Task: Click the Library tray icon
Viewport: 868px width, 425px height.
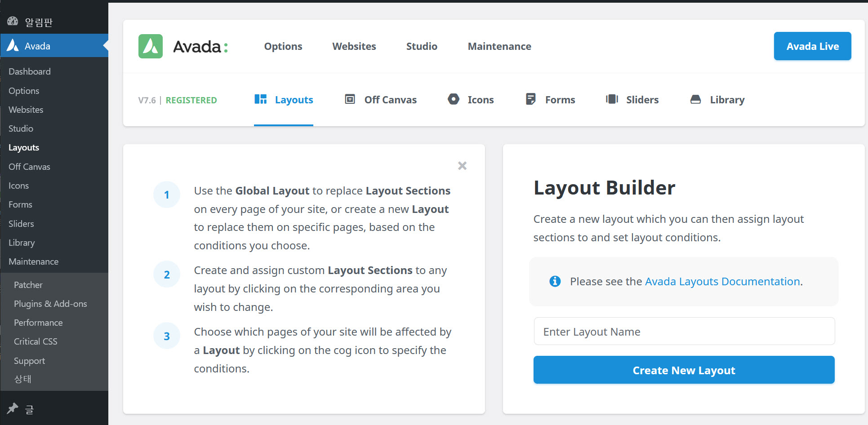Action: tap(695, 99)
